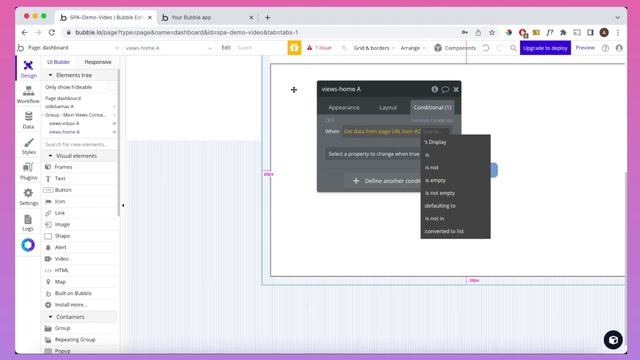
Task: Open the Data section
Action: (x=28, y=120)
